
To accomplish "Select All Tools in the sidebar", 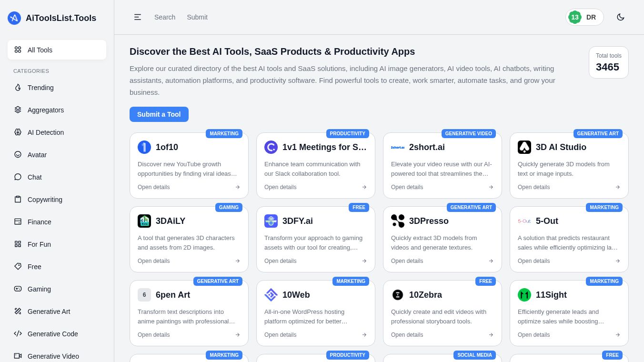I will (x=57, y=50).
